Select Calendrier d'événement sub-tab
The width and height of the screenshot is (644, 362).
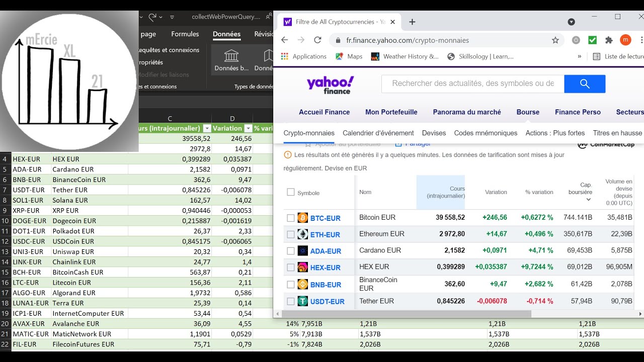(378, 133)
